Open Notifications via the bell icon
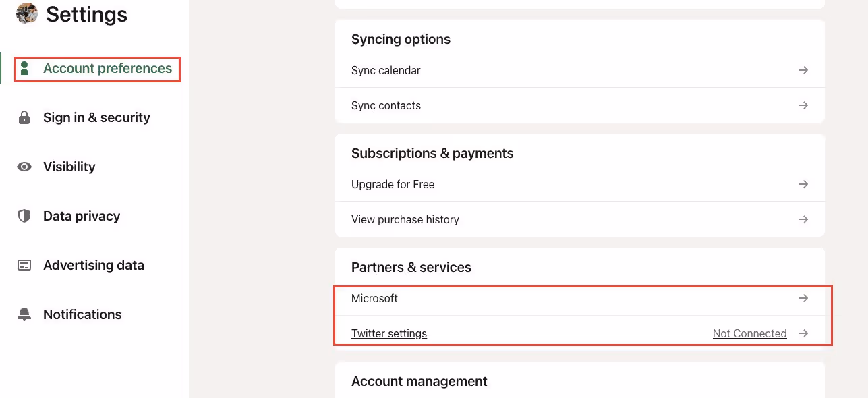Screen dimensions: 868x398 click(24, 314)
